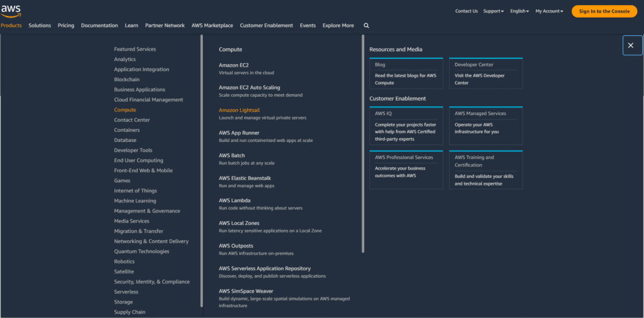Open the Developer Center card
This screenshot has height=318, width=644.
(486, 74)
